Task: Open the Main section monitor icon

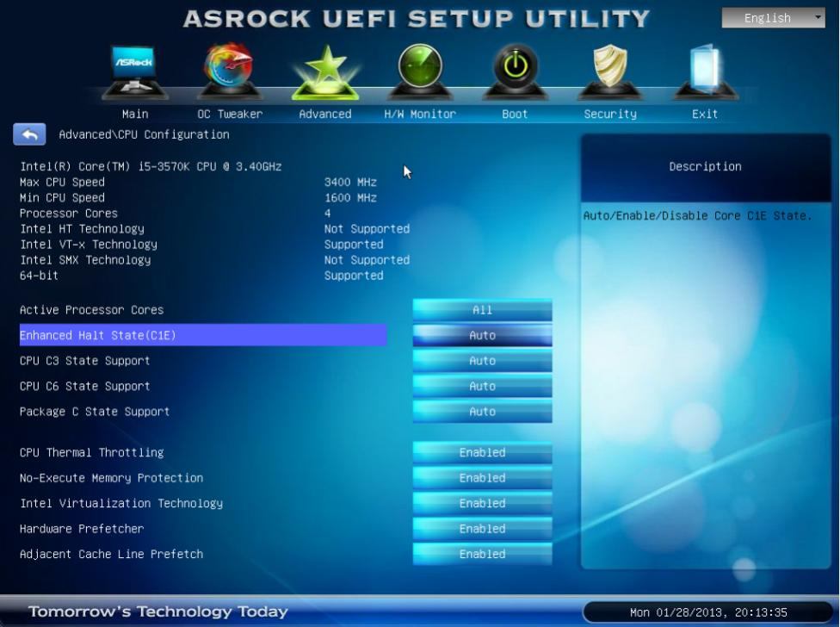Action: tap(134, 72)
